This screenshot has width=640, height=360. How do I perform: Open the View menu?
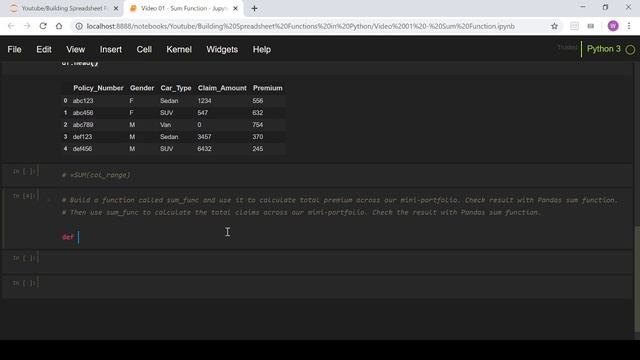point(76,49)
